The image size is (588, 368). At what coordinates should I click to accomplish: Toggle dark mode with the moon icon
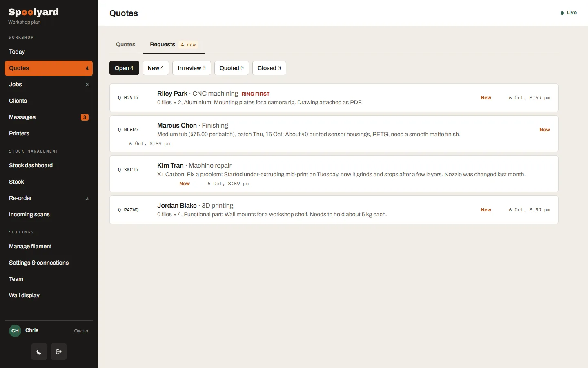tap(39, 352)
